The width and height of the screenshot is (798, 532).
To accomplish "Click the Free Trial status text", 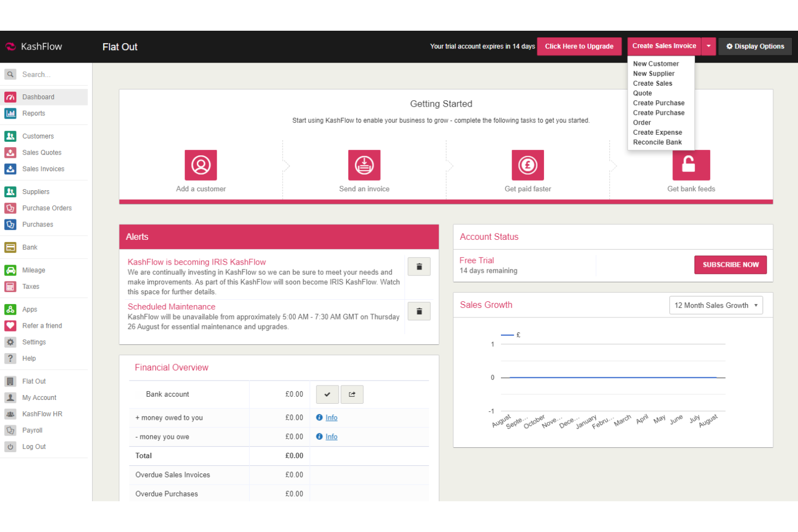I will [x=477, y=260].
